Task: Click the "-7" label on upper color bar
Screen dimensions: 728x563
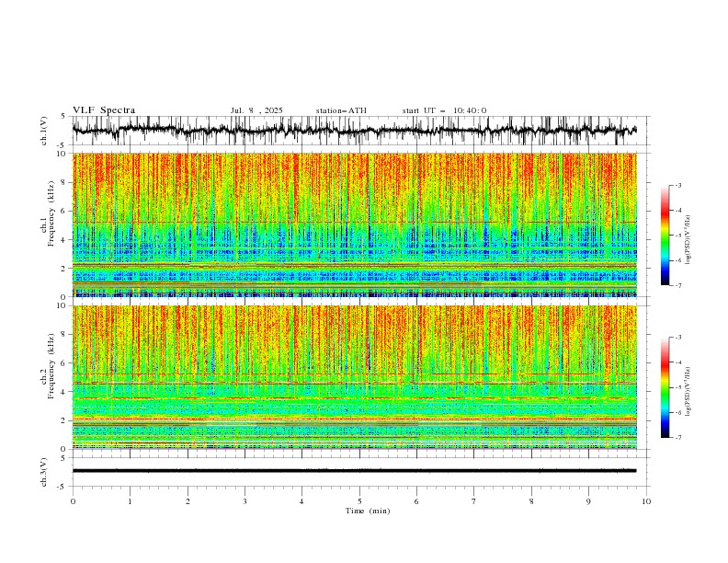Action: pos(678,285)
